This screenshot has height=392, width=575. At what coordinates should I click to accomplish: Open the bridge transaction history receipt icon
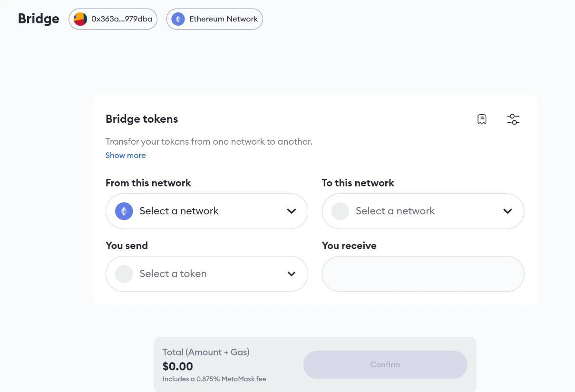[482, 119]
